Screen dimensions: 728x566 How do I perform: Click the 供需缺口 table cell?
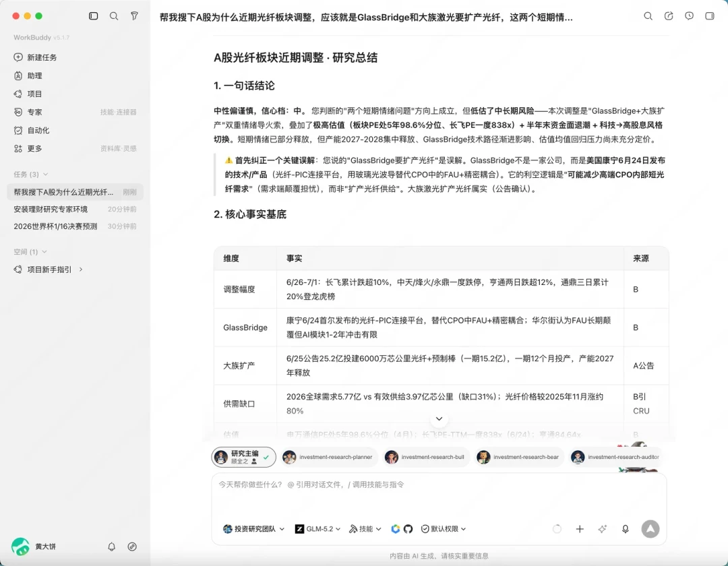click(245, 404)
